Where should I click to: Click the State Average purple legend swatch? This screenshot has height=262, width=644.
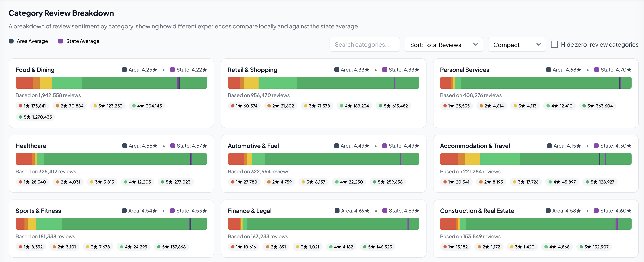[60, 41]
